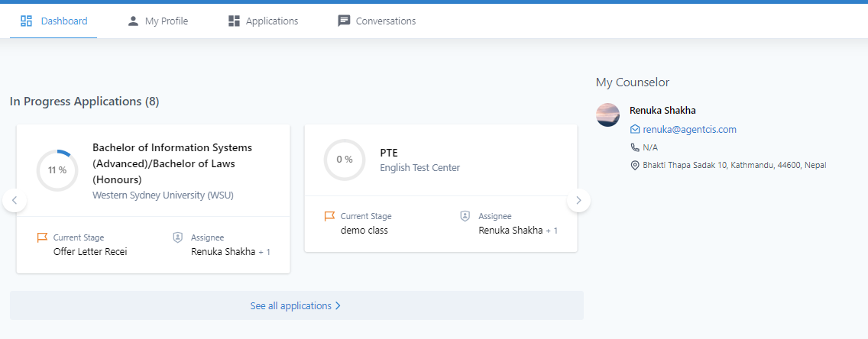Click the PTE 0 % progress ring

345,160
